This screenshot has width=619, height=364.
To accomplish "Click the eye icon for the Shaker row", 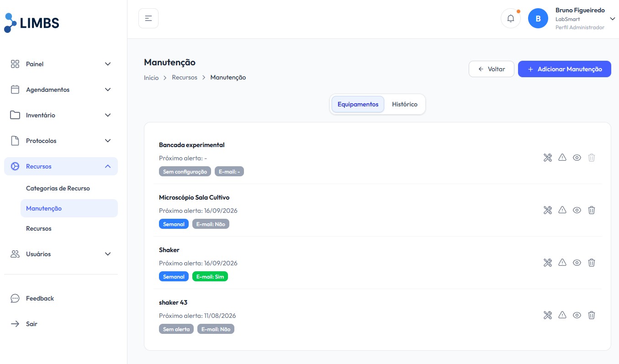I will click(x=577, y=263).
